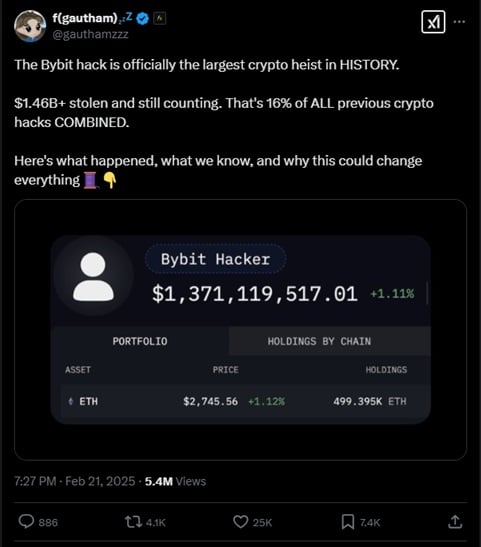
Task: Open the embedded Bybit Hacker image
Action: (x=241, y=330)
